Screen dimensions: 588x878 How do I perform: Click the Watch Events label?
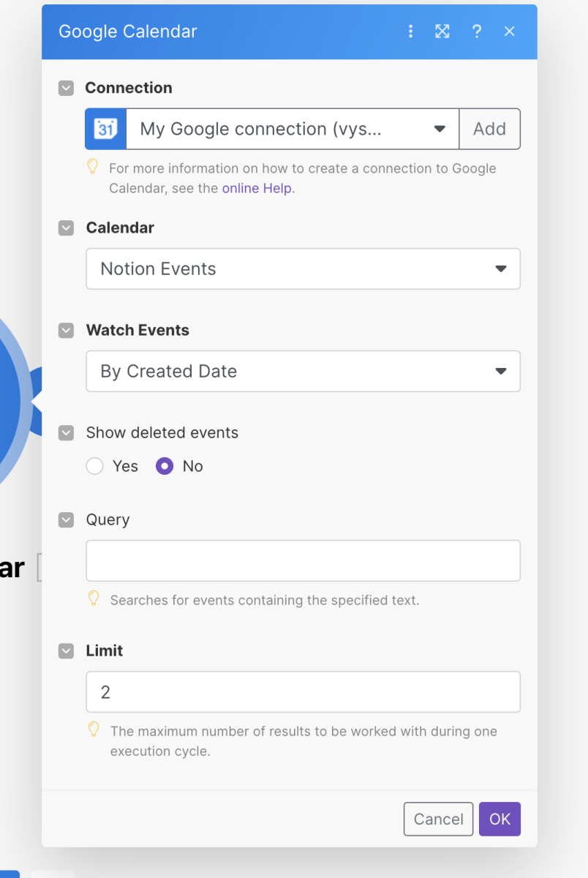137,330
